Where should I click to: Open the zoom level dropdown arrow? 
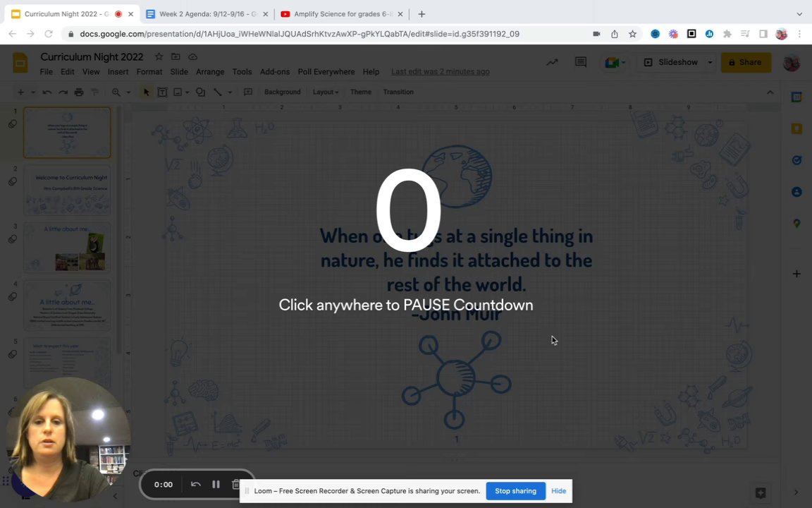128,92
